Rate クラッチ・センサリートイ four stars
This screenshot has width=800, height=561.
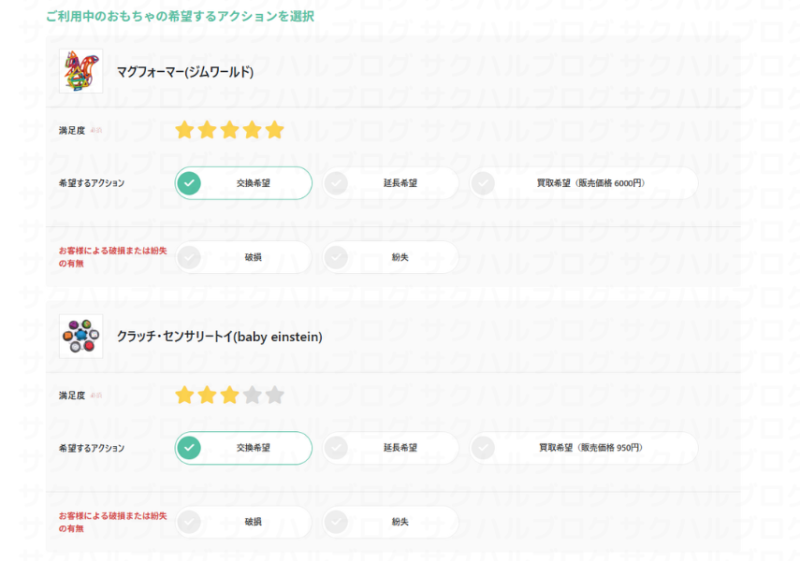pyautogui.click(x=252, y=395)
